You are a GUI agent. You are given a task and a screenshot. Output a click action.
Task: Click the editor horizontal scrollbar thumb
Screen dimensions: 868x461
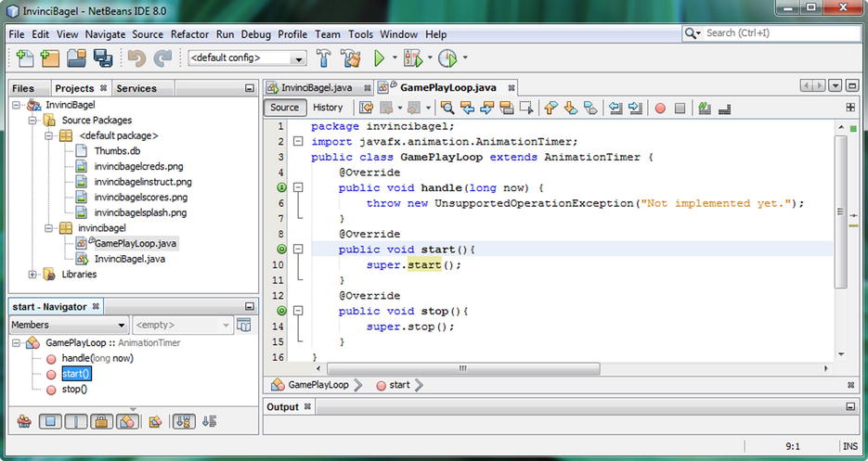463,368
